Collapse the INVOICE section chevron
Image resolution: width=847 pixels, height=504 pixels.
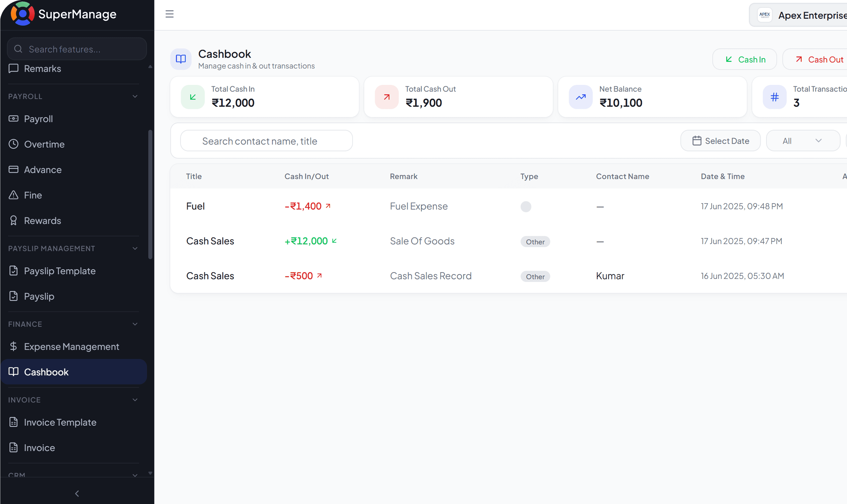click(135, 400)
